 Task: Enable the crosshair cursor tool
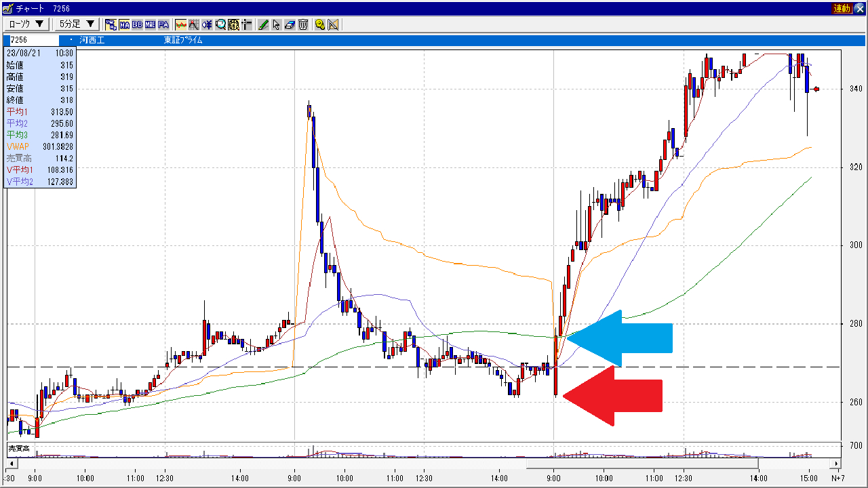point(247,24)
